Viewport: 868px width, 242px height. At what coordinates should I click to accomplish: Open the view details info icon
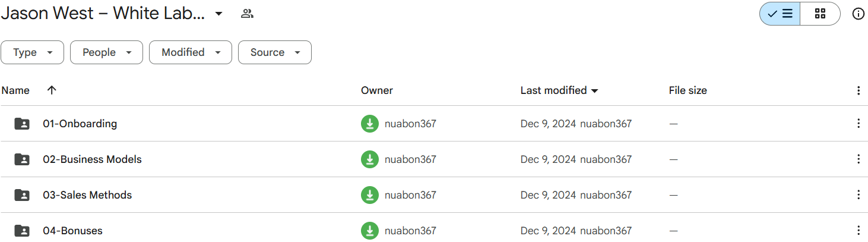(858, 14)
